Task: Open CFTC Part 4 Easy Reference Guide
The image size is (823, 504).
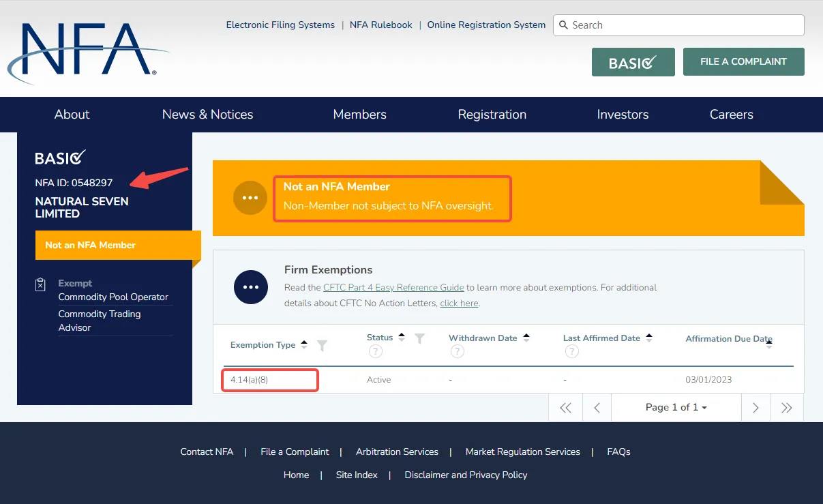Action: (393, 288)
